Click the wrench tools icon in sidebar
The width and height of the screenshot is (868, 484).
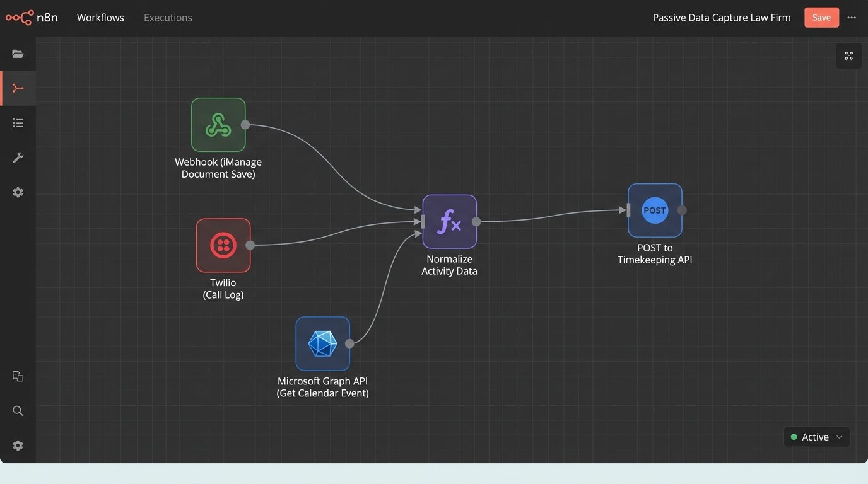18,158
